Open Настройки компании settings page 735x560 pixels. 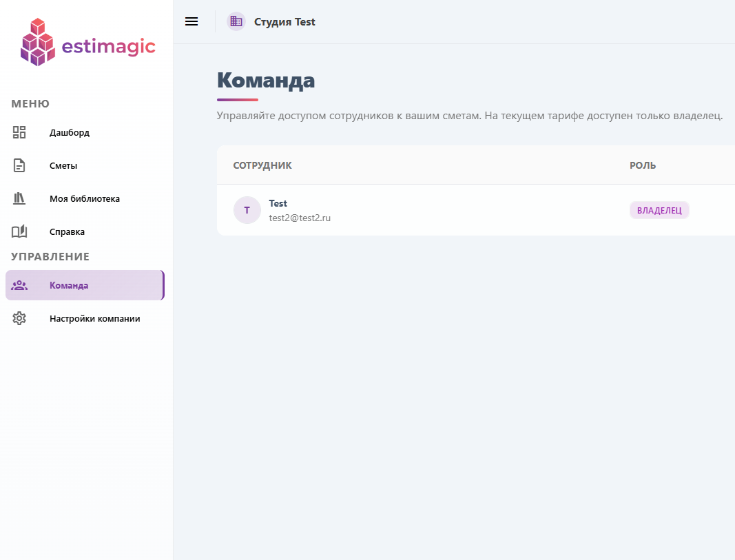click(x=85, y=318)
